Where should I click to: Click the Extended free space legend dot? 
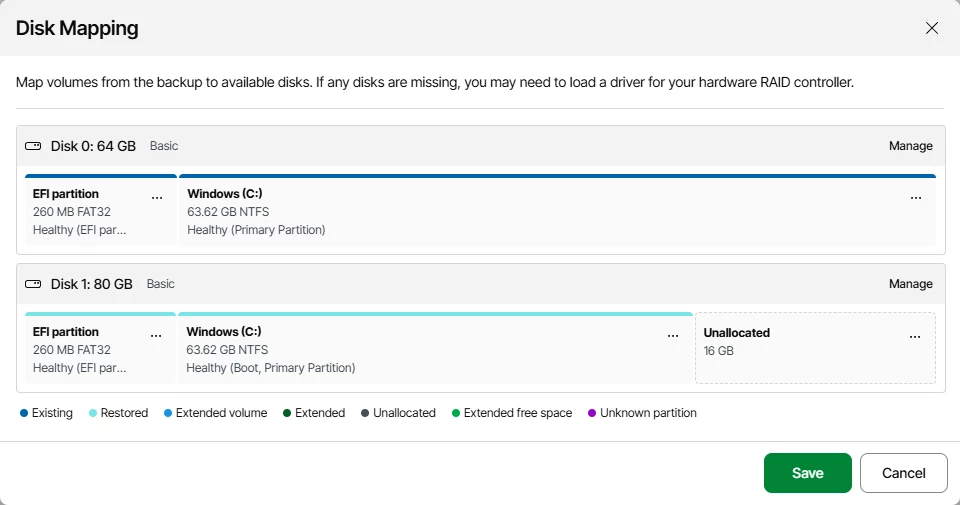[x=456, y=413]
